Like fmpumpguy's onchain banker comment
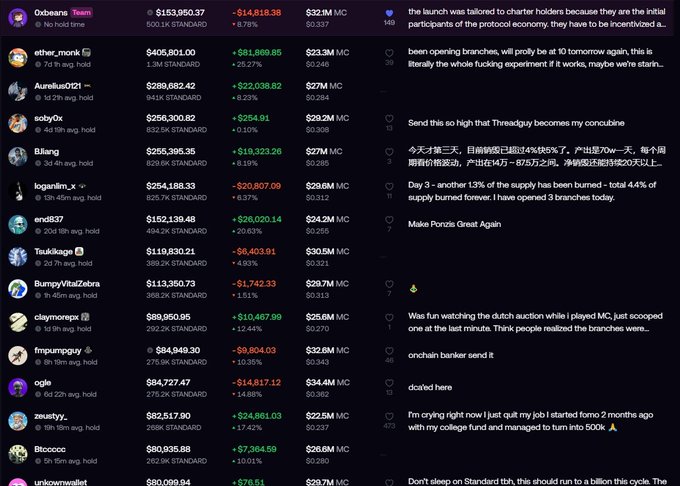 389,351
